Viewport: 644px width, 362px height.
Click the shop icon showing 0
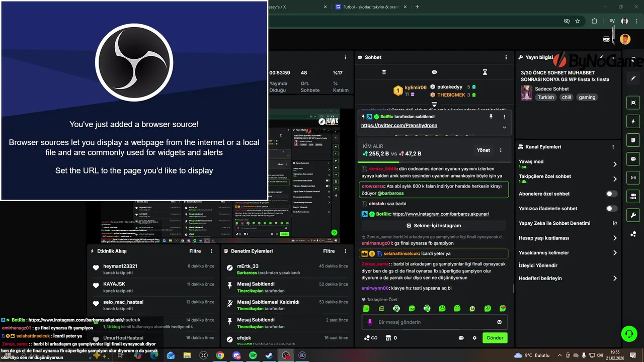pyautogui.click(x=391, y=338)
